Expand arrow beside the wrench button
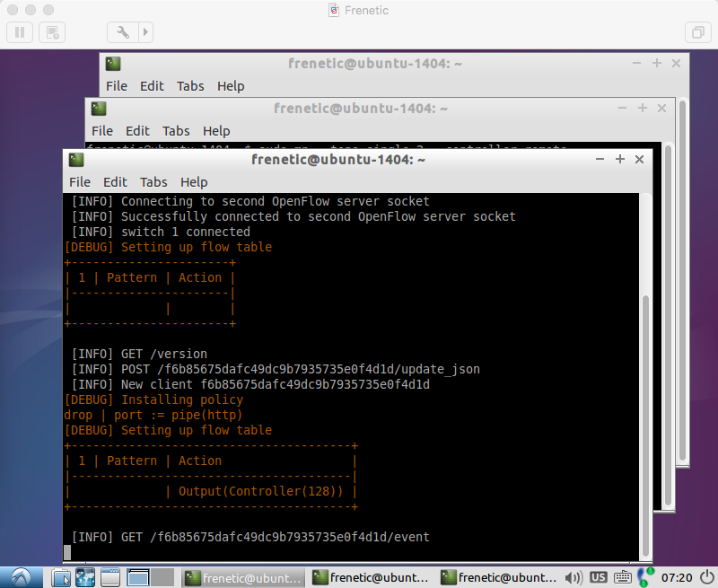This screenshot has height=588, width=718. 145,32
